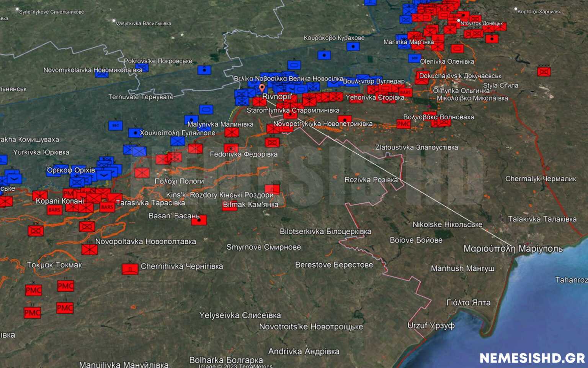Image resolution: width=588 pixels, height=368 pixels.
Task: Select the Novotroits'ke Новотроїцьке label
Action: pyautogui.click(x=311, y=327)
